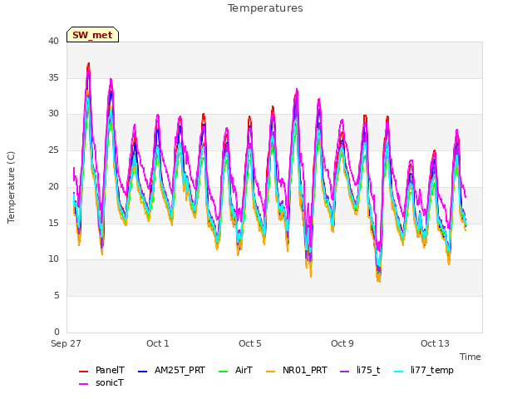Image resolution: width=532 pixels, height=399 pixels.
Task: Click the 20 y-axis tick label
Action: coord(53,186)
